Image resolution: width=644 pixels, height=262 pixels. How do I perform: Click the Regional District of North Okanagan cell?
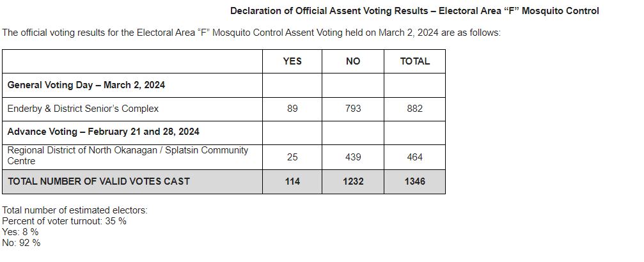[127, 155]
